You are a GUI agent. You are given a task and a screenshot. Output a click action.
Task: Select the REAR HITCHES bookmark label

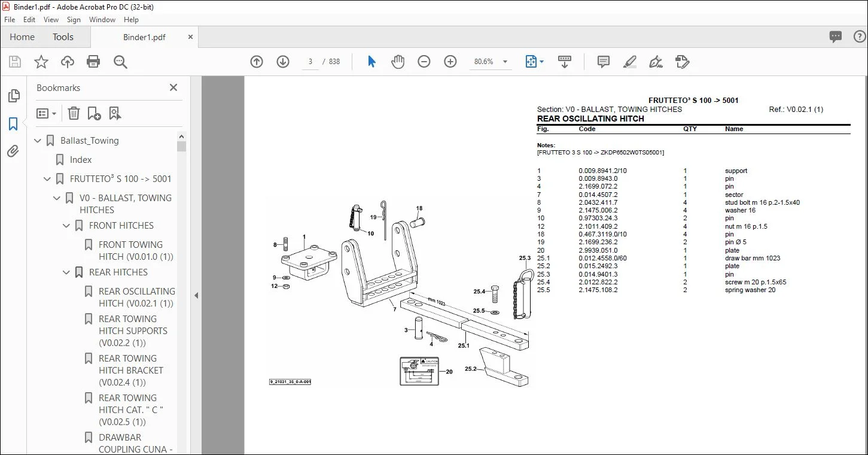118,272
